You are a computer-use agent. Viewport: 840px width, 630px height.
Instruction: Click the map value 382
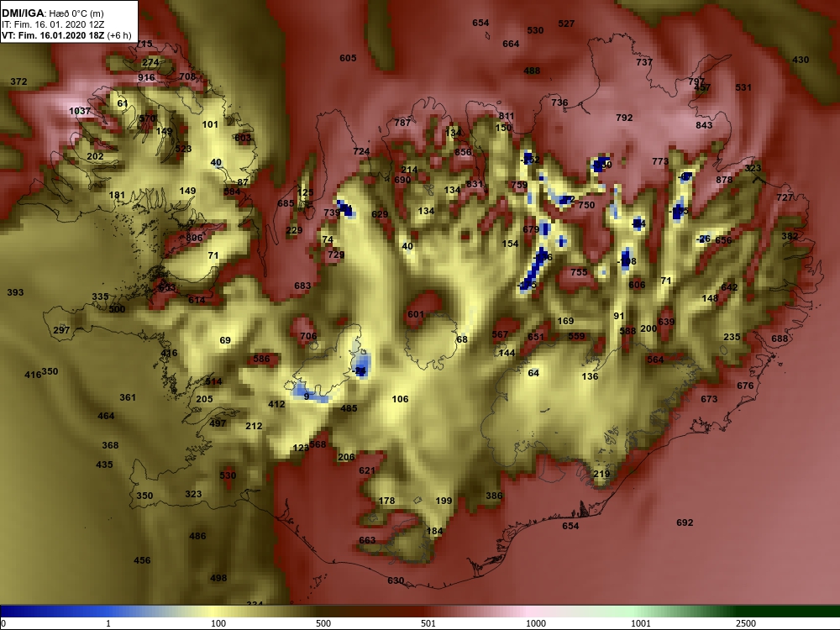point(789,236)
